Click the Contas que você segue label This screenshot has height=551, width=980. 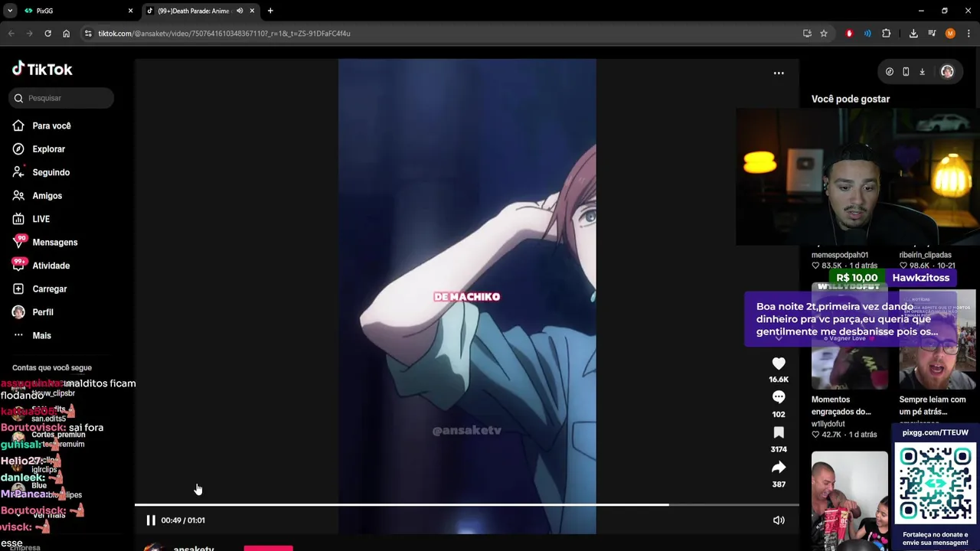(x=52, y=368)
